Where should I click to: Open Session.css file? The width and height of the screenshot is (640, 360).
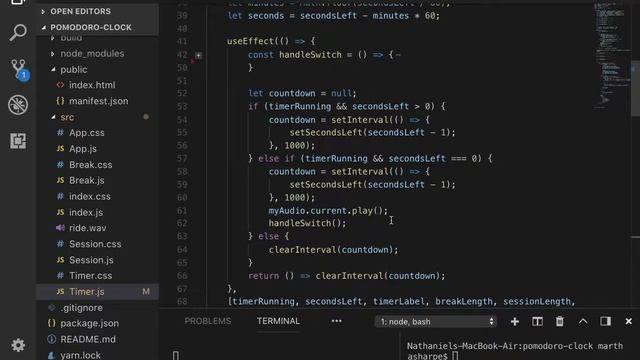point(95,244)
